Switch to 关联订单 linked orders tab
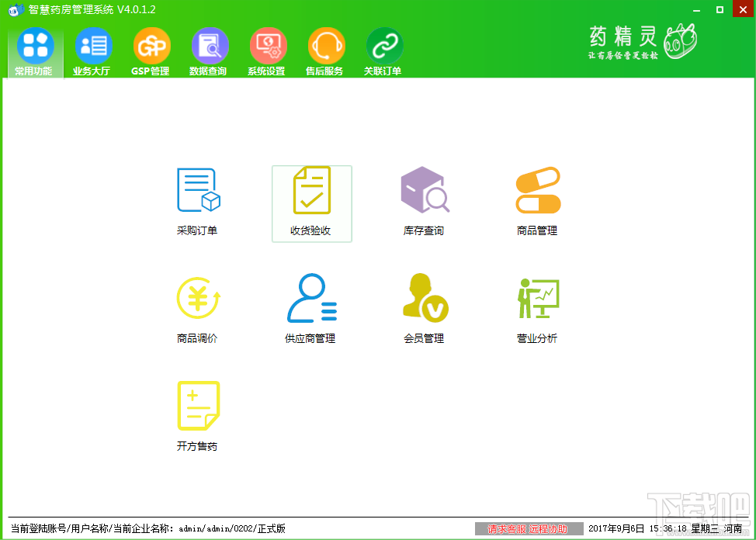Screen dimensions: 756x540 (384, 52)
